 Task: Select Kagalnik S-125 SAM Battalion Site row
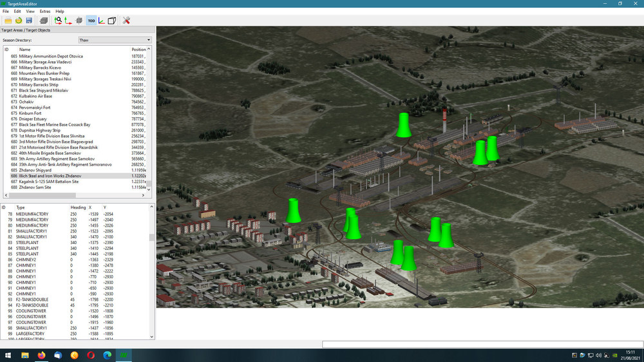(x=77, y=182)
